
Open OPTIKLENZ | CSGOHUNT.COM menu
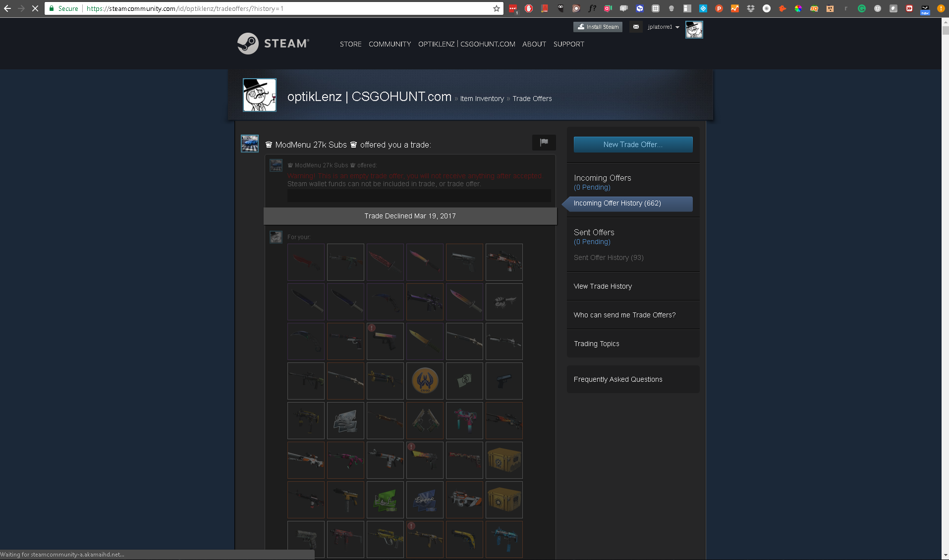coord(467,44)
